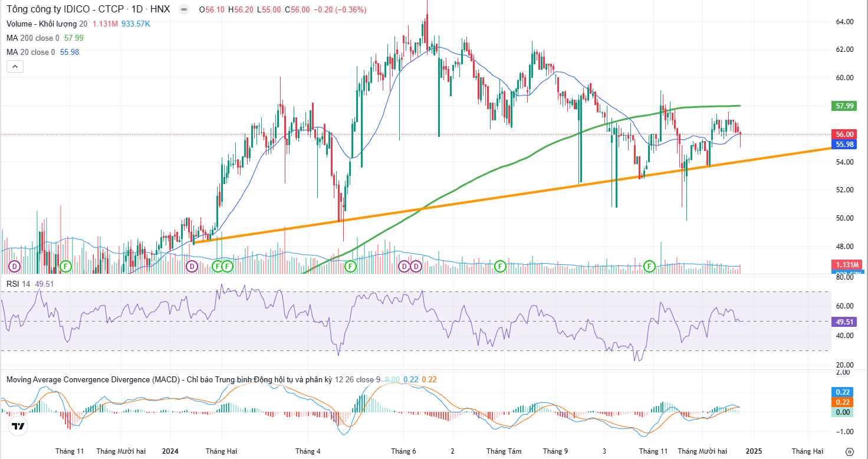Select the Volume - Khối lượng 20 legend
Image resolution: width=868 pixels, height=459 pixels.
tap(47, 24)
